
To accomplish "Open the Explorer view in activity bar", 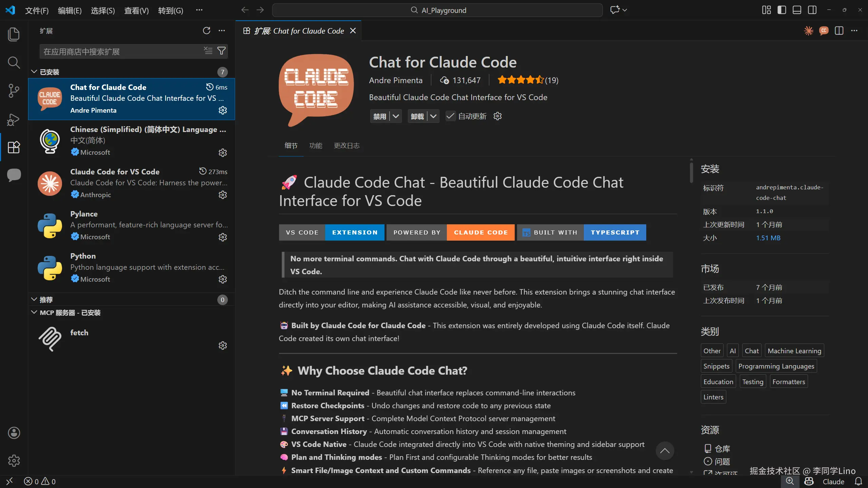I will click(14, 34).
